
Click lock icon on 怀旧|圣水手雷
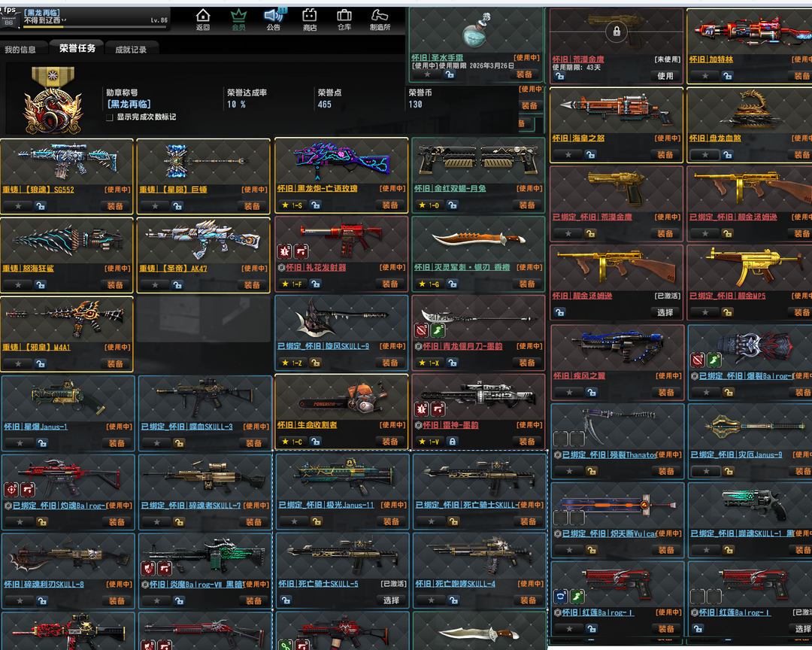[450, 74]
